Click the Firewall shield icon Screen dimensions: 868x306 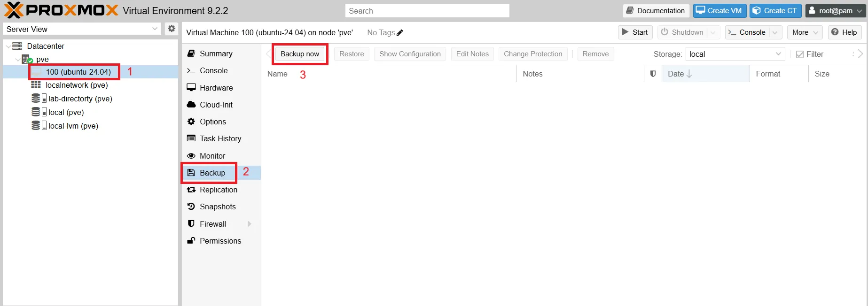pos(191,224)
